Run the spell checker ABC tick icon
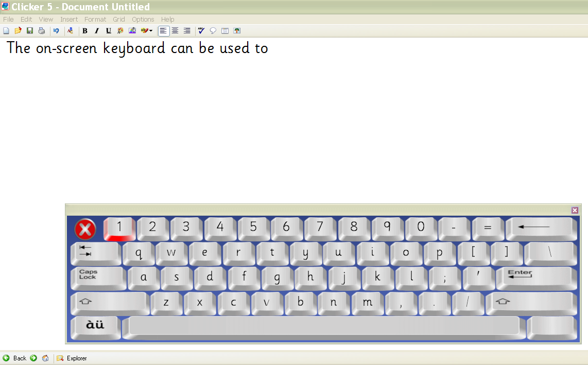588x365 pixels. click(201, 31)
